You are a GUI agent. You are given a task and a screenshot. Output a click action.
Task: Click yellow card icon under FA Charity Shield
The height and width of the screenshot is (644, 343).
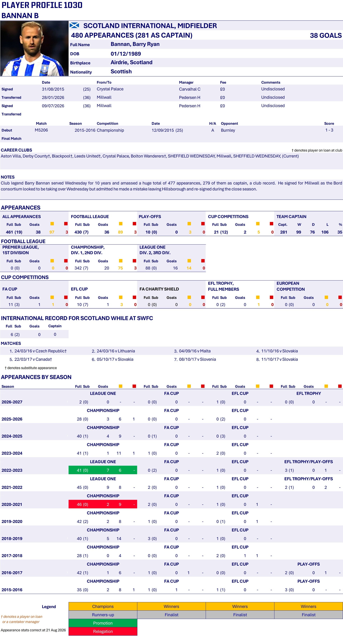click(189, 297)
